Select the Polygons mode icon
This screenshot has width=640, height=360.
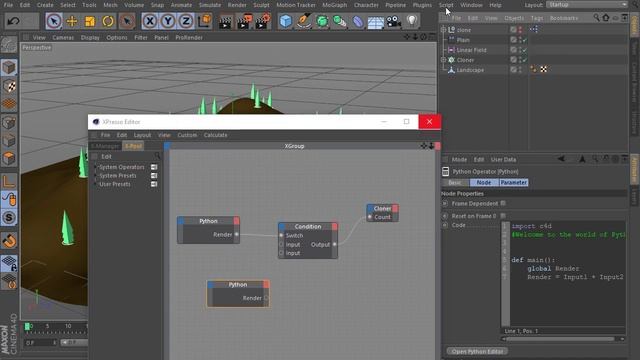pyautogui.click(x=9, y=158)
